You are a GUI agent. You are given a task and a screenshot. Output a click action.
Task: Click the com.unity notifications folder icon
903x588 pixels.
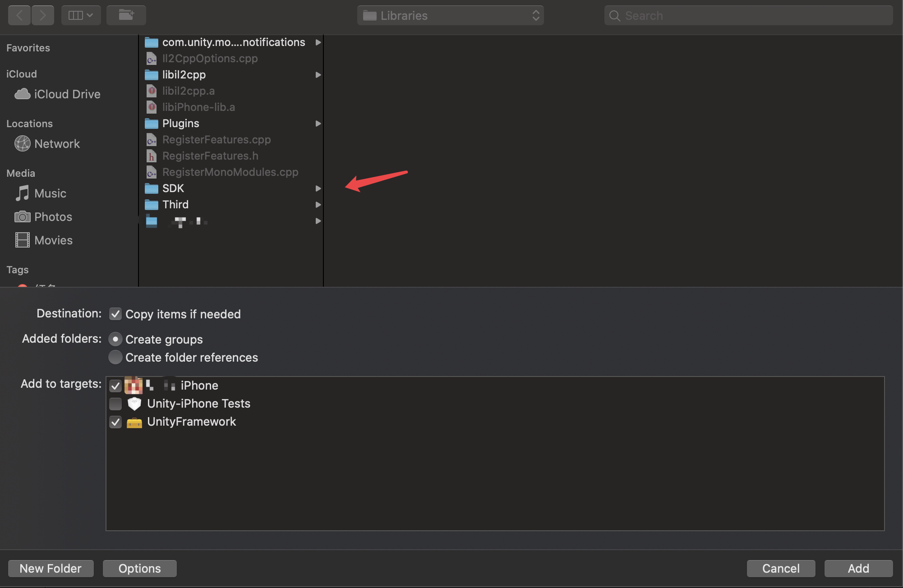pyautogui.click(x=151, y=42)
